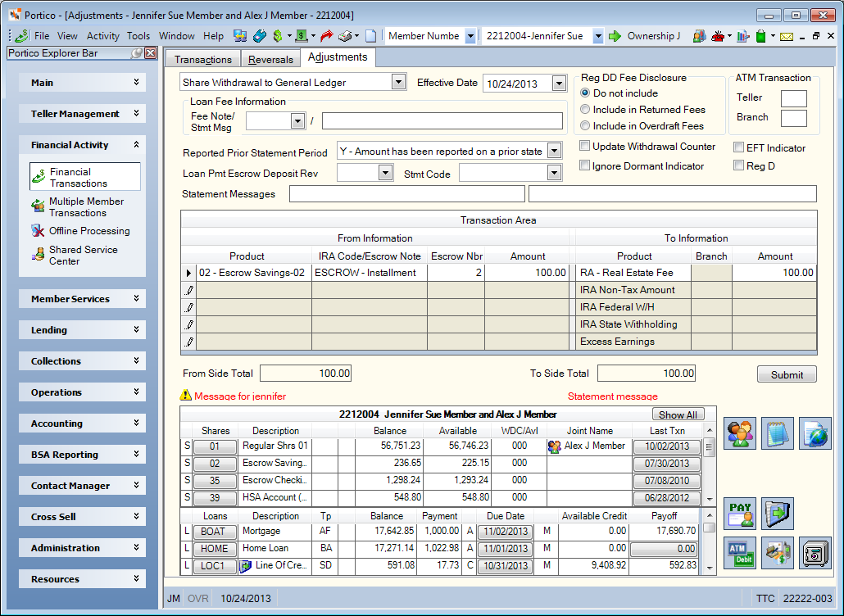
Task: Click the From Side Total field
Action: (x=306, y=374)
